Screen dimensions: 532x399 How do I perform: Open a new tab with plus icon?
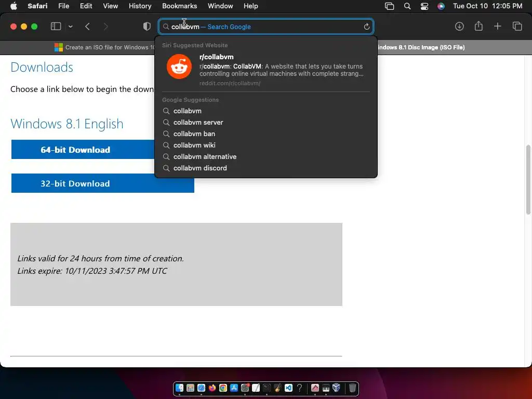[x=497, y=26]
